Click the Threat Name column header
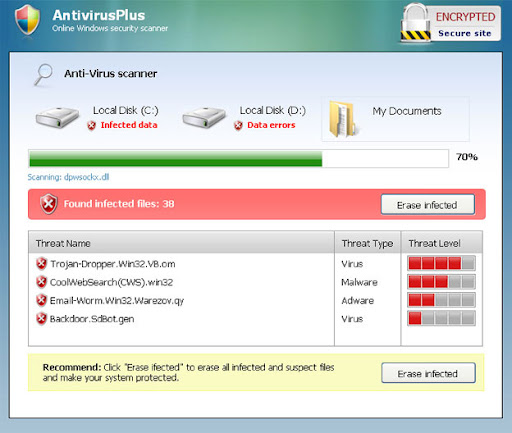Image resolution: width=512 pixels, height=433 pixels. point(181,243)
